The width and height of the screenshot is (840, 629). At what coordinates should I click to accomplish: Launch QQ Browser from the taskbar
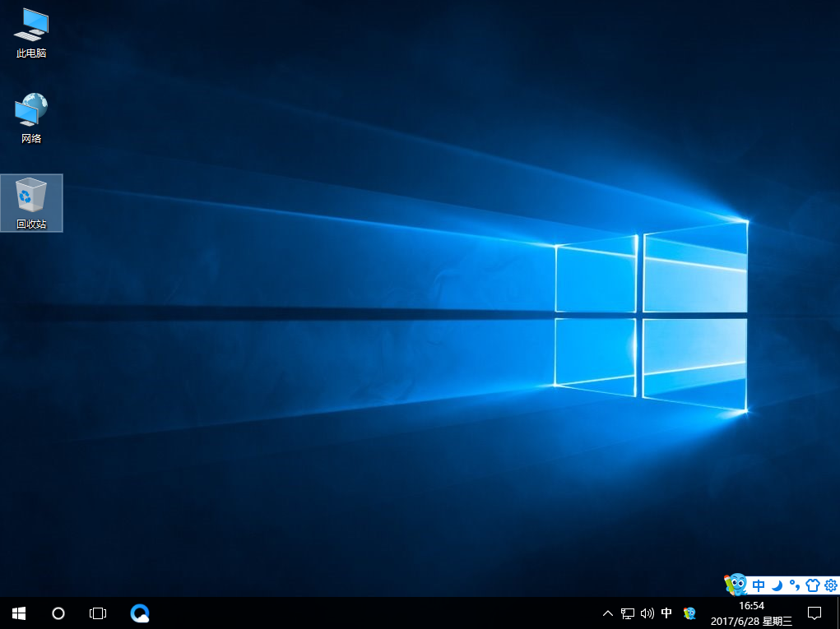[140, 613]
